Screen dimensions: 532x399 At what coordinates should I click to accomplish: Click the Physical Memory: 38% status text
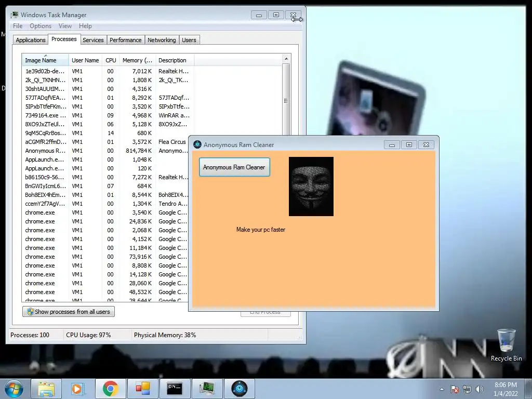(x=165, y=335)
